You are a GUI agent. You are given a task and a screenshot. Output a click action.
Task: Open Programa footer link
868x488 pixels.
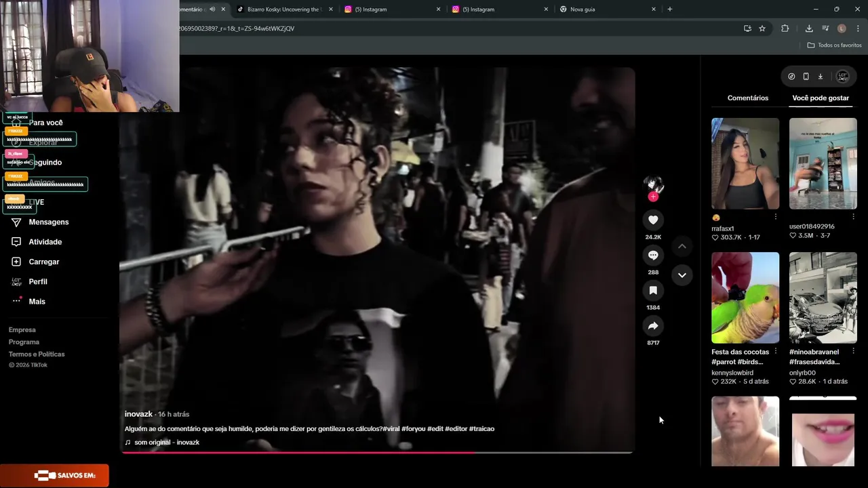(24, 342)
